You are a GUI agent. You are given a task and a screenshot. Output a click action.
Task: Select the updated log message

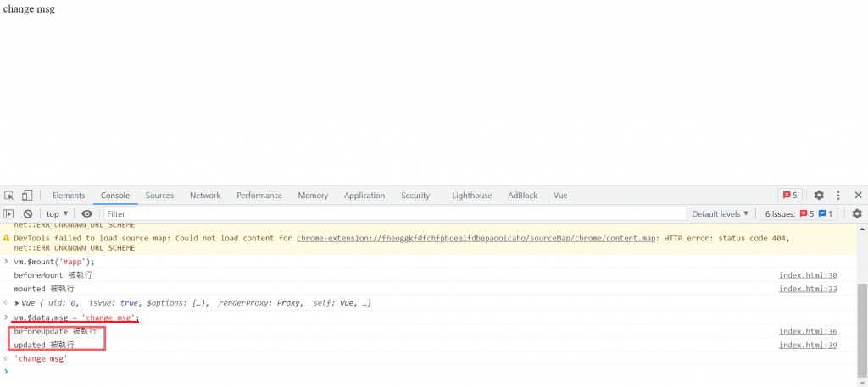[44, 345]
